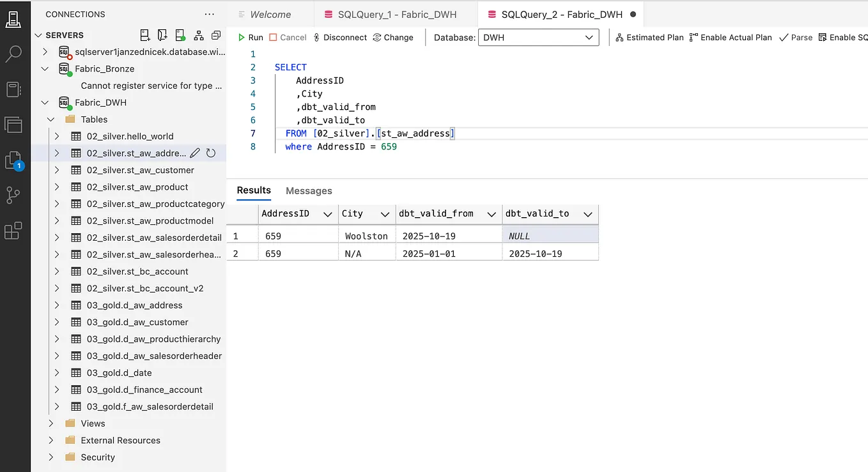Expand the Views folder

[x=51, y=423]
